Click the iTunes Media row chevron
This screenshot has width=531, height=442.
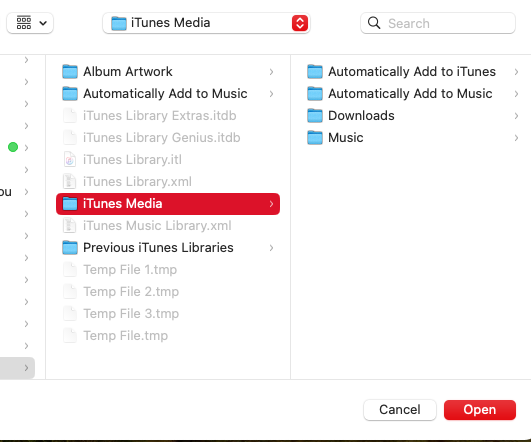(271, 204)
